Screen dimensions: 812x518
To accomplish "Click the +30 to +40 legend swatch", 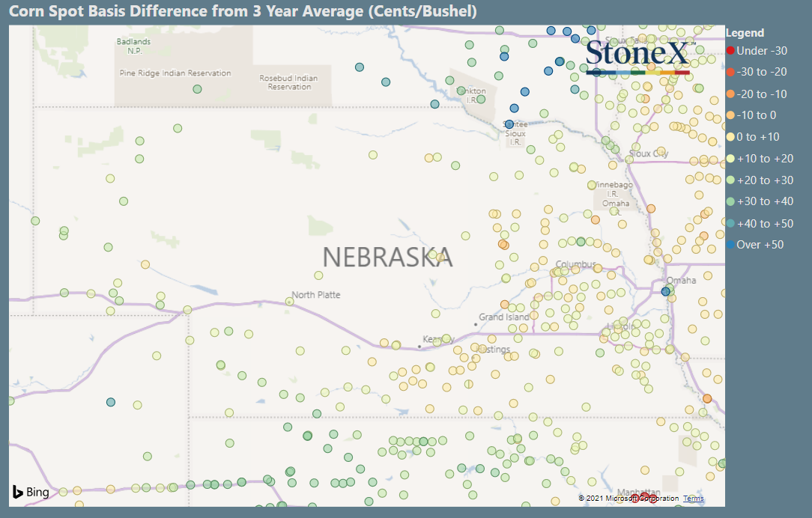I will click(x=730, y=202).
